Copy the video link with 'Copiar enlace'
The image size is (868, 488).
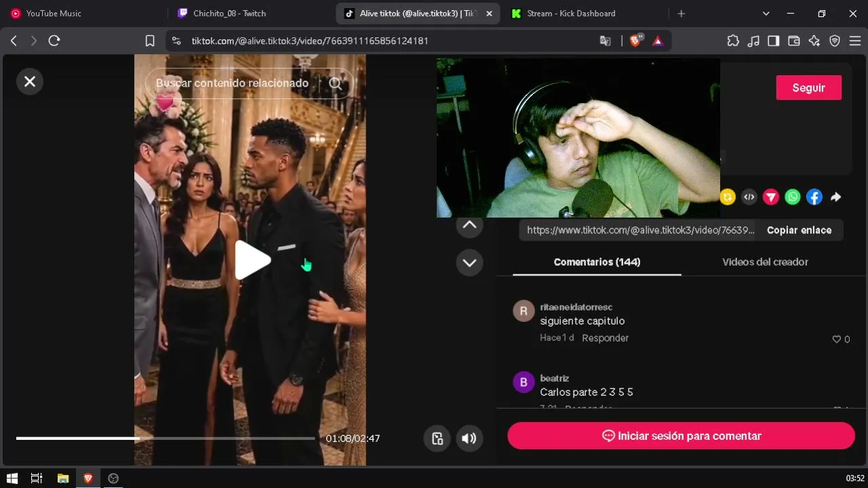pyautogui.click(x=799, y=230)
